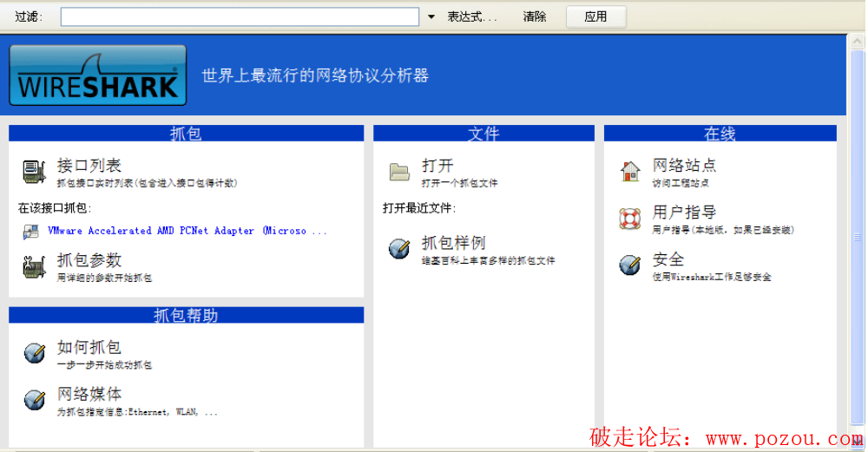The height and width of the screenshot is (452, 868).
Task: Click the scrollbar up arrow
Action: (857, 42)
